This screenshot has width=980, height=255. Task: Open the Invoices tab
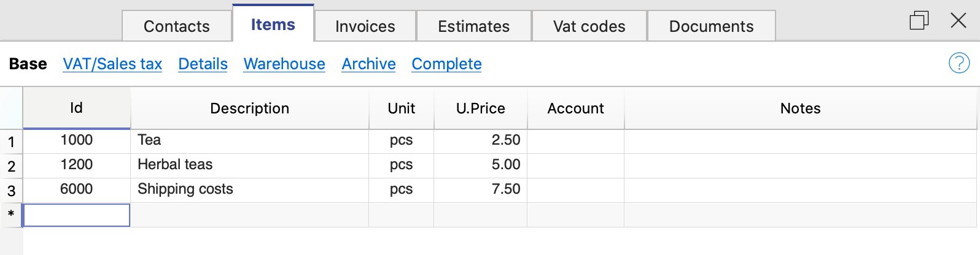point(365,26)
